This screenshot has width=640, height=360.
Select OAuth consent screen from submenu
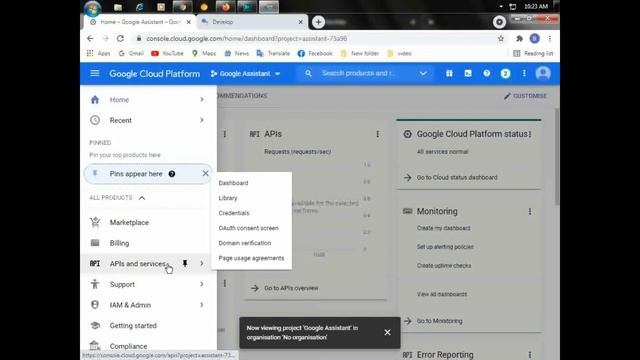[x=249, y=228]
